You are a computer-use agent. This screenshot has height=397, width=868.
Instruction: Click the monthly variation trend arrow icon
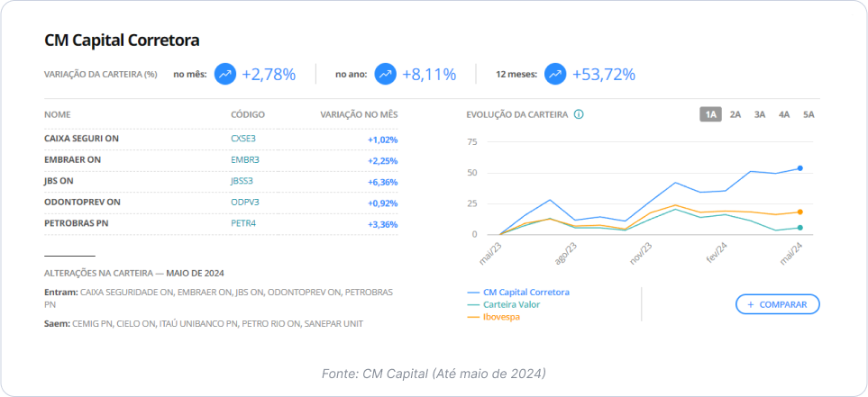tap(225, 74)
